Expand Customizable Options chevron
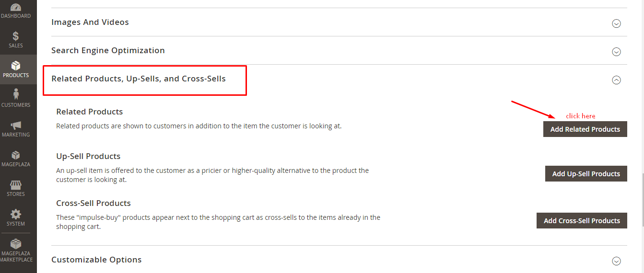 point(617,261)
